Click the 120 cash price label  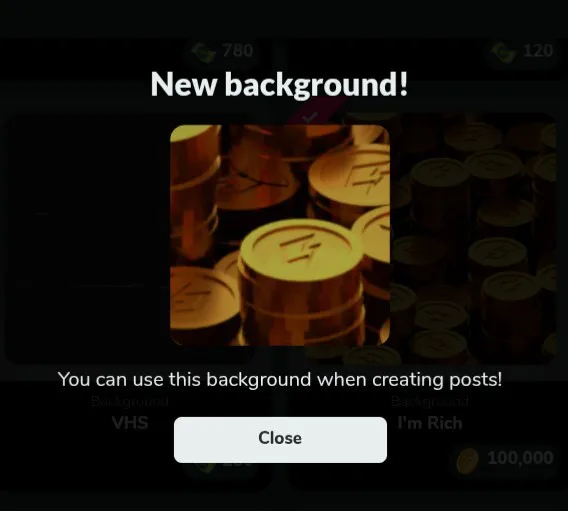(x=538, y=51)
